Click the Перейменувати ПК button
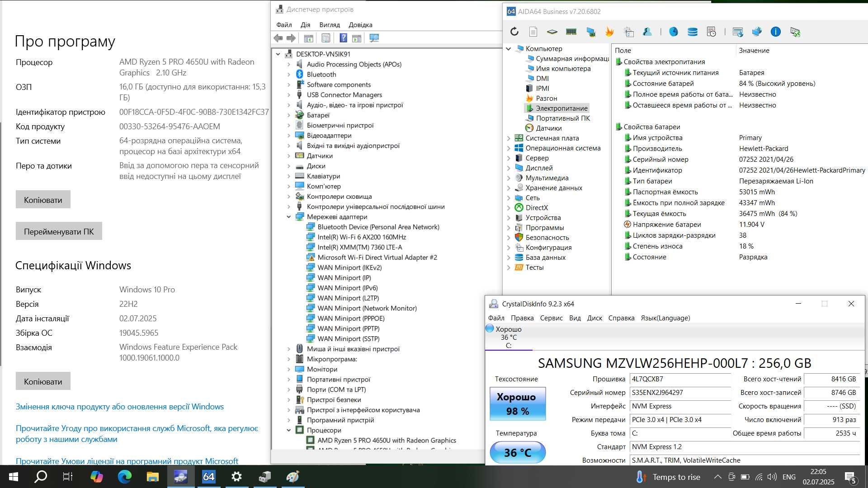Screen dimensions: 868x488 pos(59,231)
